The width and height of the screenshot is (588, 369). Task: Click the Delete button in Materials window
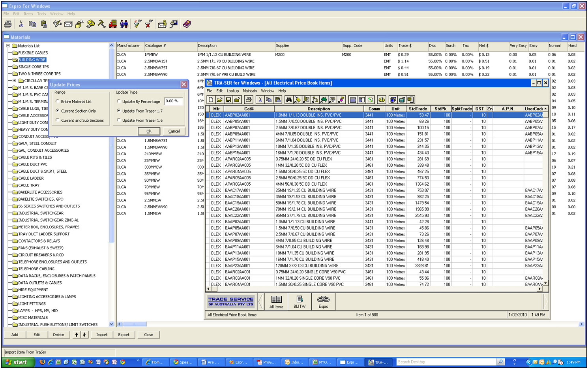[x=58, y=335]
